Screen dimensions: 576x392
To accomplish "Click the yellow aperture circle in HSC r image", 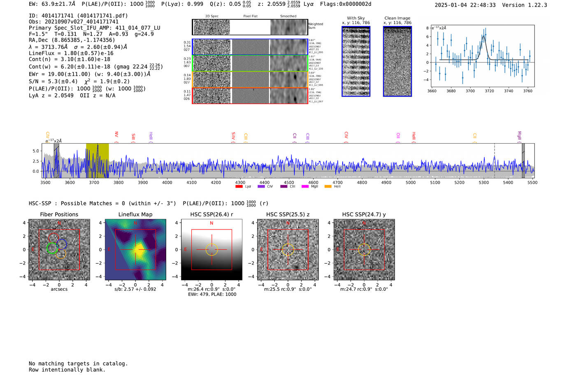I will (211, 250).
